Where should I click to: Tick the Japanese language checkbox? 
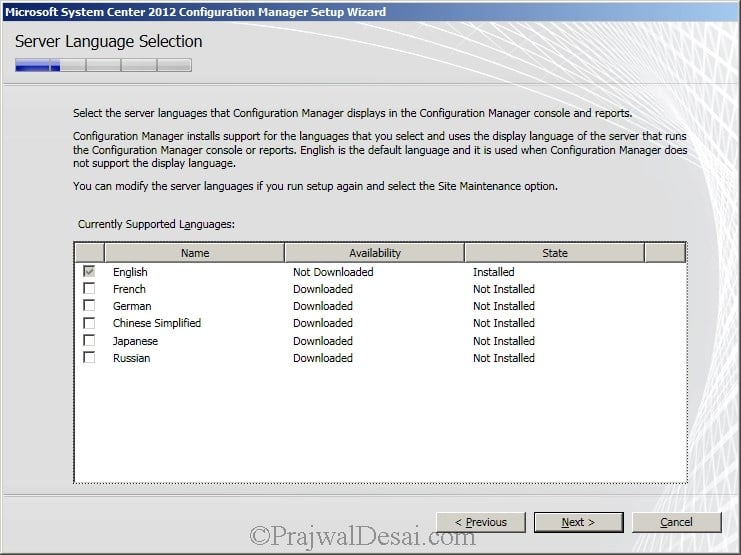tap(89, 340)
